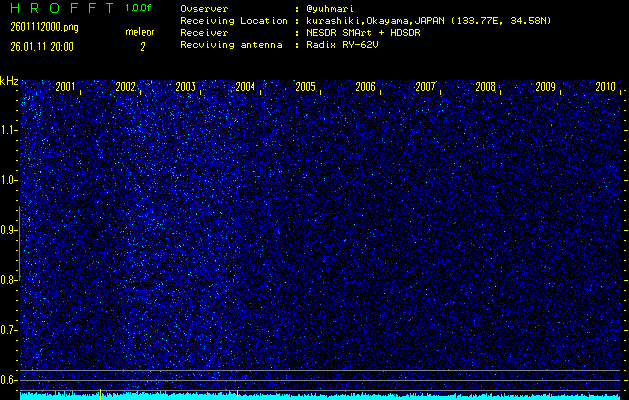Viewport: 629px width, 400px height.
Task: Click the meteor count label
Action: [x=140, y=33]
